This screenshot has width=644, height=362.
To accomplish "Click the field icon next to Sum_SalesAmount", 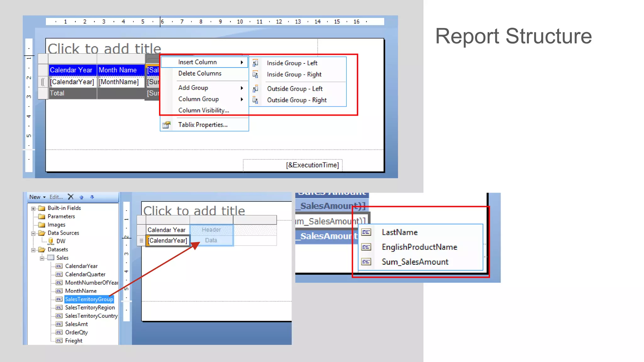I will tap(366, 262).
